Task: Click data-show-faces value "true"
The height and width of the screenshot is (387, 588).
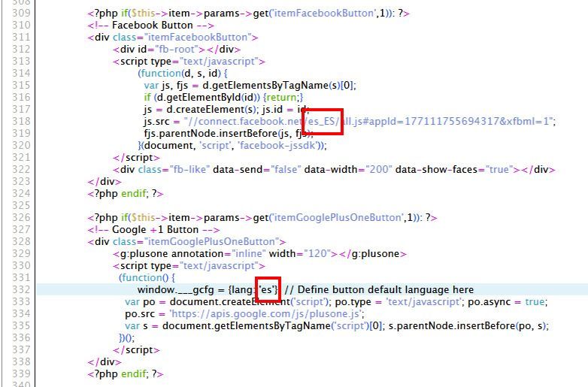Action: click(499, 170)
